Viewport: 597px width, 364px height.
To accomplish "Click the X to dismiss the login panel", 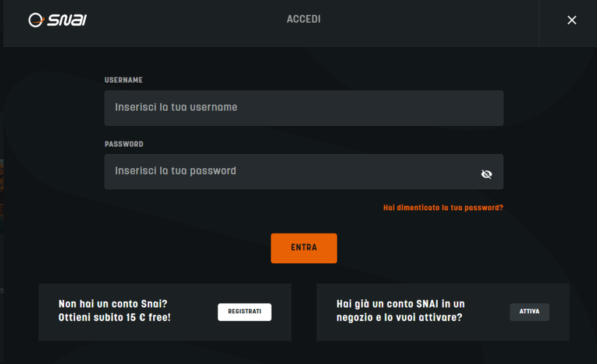I will pyautogui.click(x=571, y=20).
